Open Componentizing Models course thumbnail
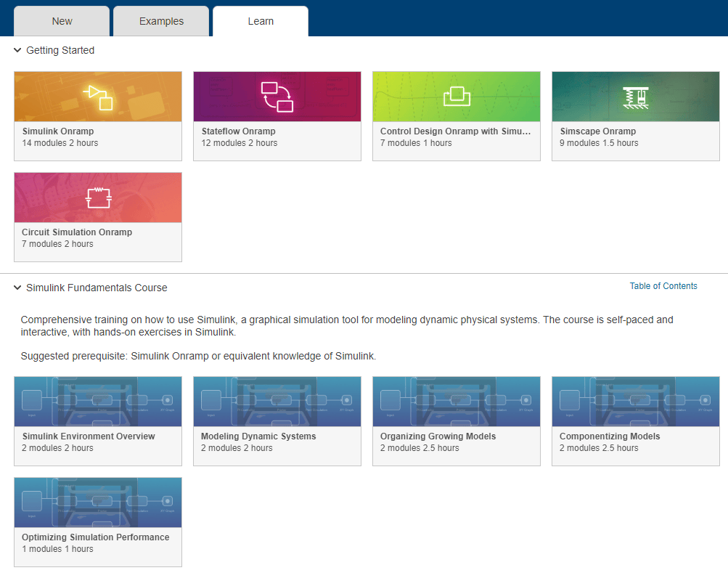The image size is (728, 573). pos(636,402)
